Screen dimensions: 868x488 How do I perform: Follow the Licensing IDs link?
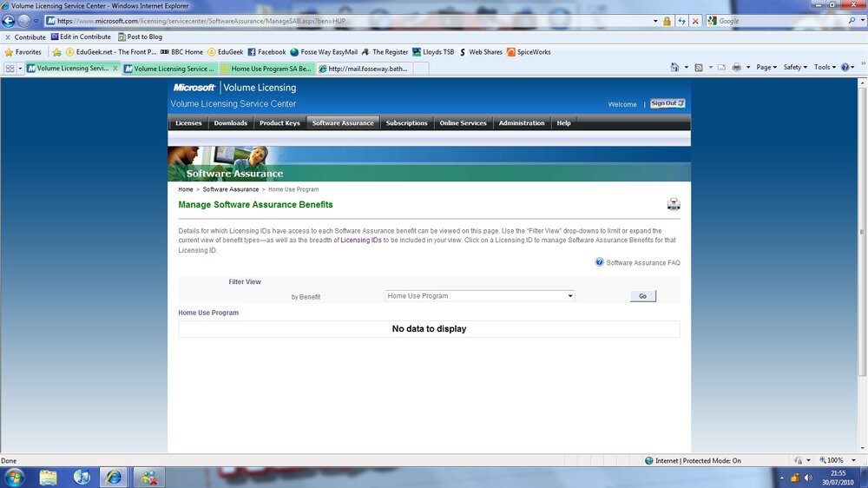(x=361, y=240)
